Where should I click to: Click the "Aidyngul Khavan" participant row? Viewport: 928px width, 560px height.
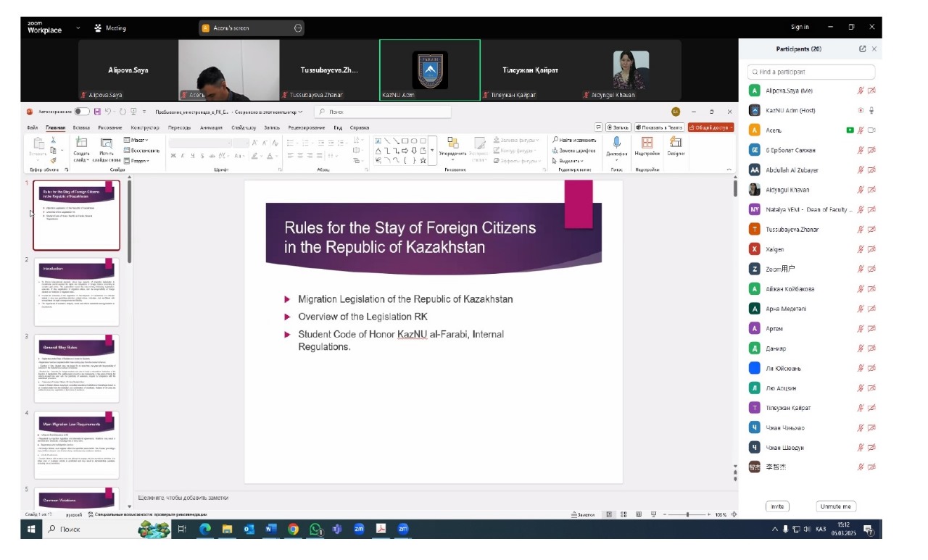point(813,190)
